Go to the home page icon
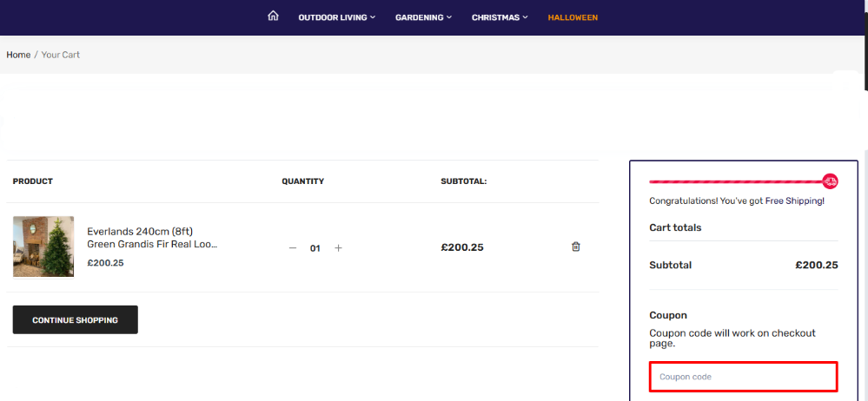The width and height of the screenshot is (868, 401). tap(273, 16)
